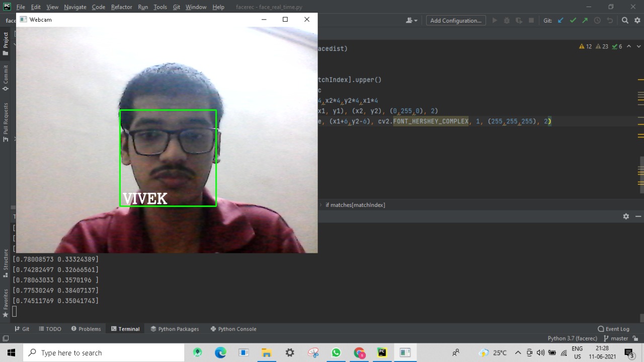Click Git Push green arrow
The height and width of the screenshot is (362, 644).
click(x=585, y=21)
